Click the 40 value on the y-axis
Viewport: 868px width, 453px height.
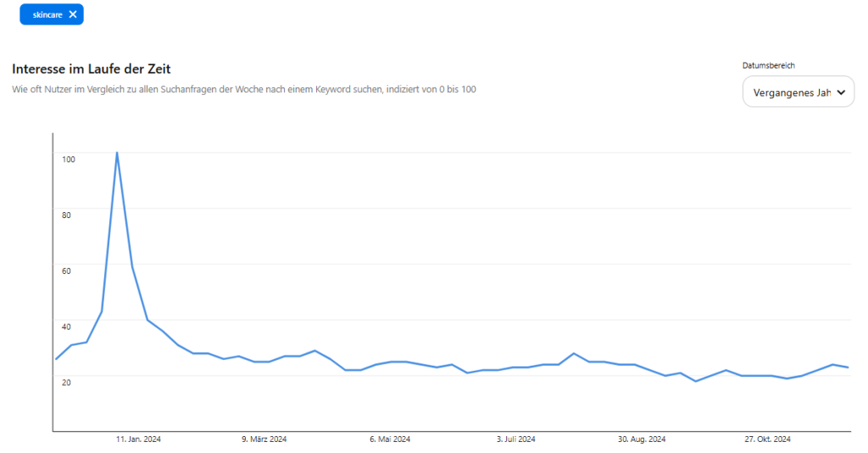tap(66, 327)
